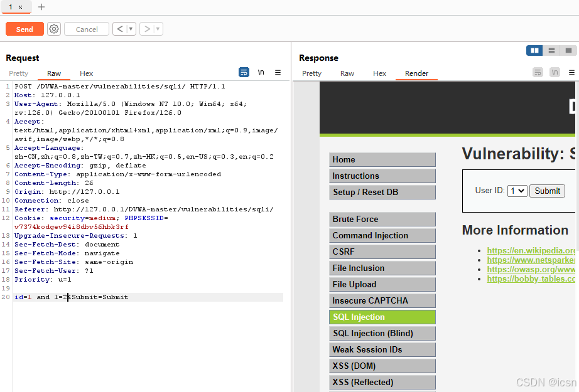This screenshot has height=392, width=579.
Task: Open DVWA Instructions page
Action: tap(382, 176)
